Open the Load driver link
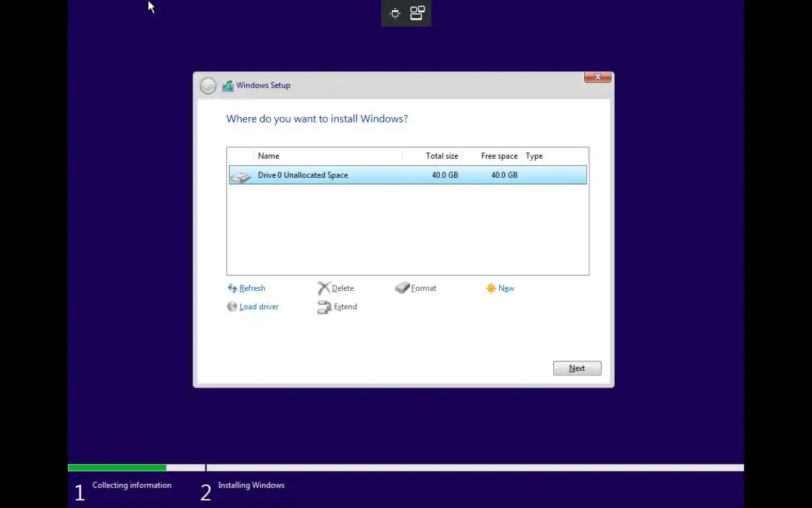This screenshot has height=508, width=812. (x=259, y=307)
